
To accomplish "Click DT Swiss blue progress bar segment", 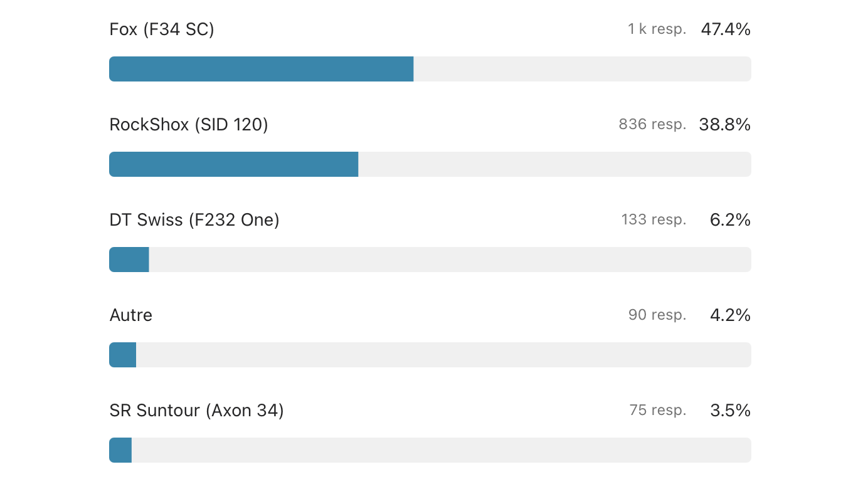I will (x=129, y=260).
